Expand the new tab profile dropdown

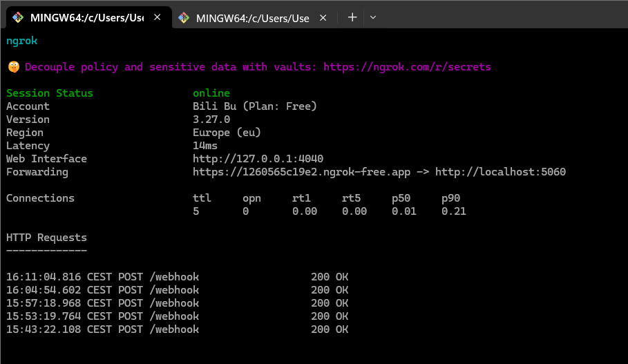click(373, 17)
